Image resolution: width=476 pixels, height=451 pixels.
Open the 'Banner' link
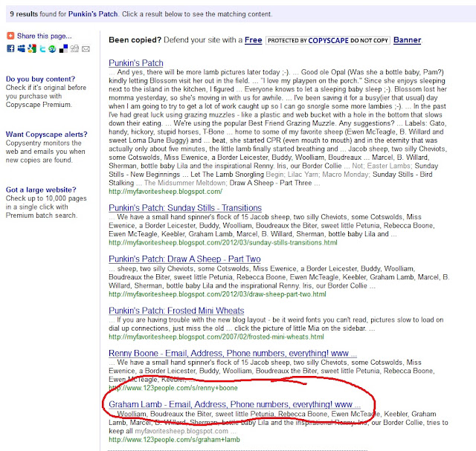click(x=407, y=40)
